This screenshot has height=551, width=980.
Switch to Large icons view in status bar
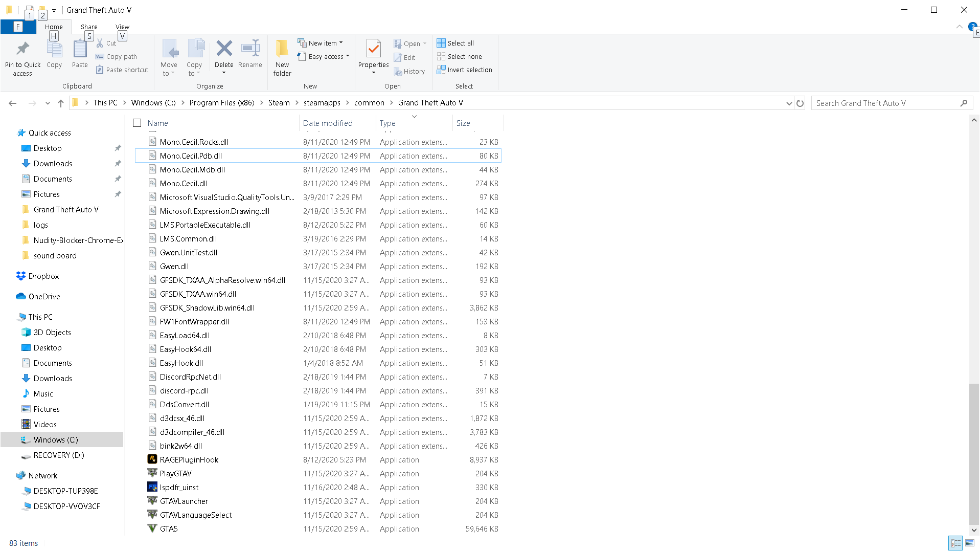pyautogui.click(x=969, y=543)
